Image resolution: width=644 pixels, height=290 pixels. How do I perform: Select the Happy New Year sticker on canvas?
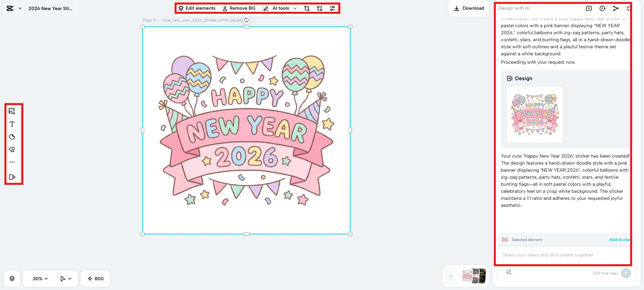tap(246, 130)
